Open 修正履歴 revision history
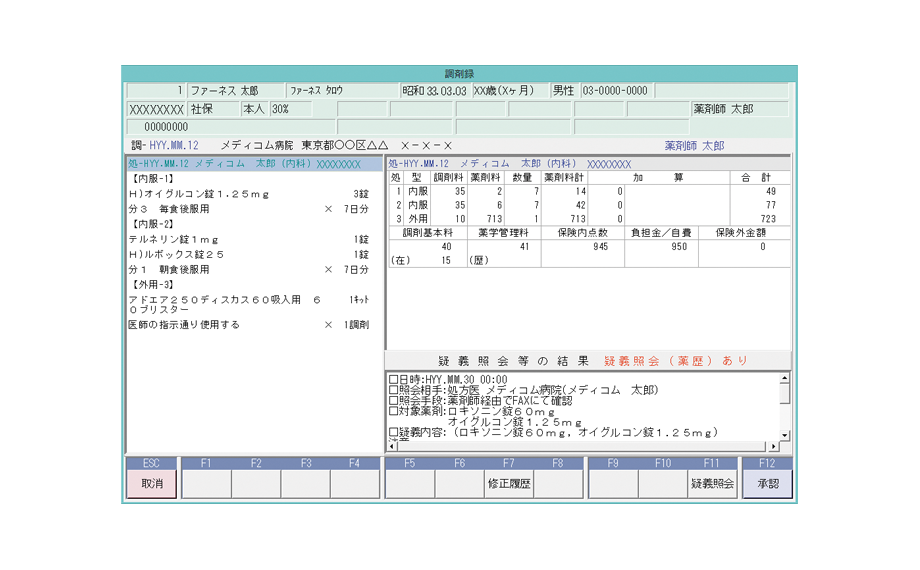920x570 pixels. (509, 483)
